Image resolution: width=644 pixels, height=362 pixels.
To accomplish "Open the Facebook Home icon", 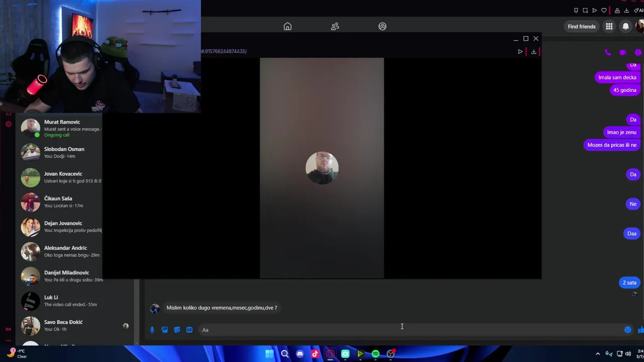I will point(287,26).
